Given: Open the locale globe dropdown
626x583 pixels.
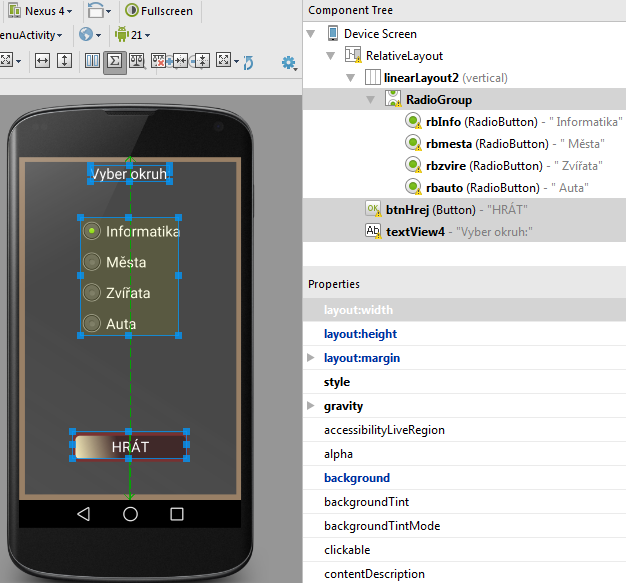Looking at the screenshot, I should pos(90,35).
